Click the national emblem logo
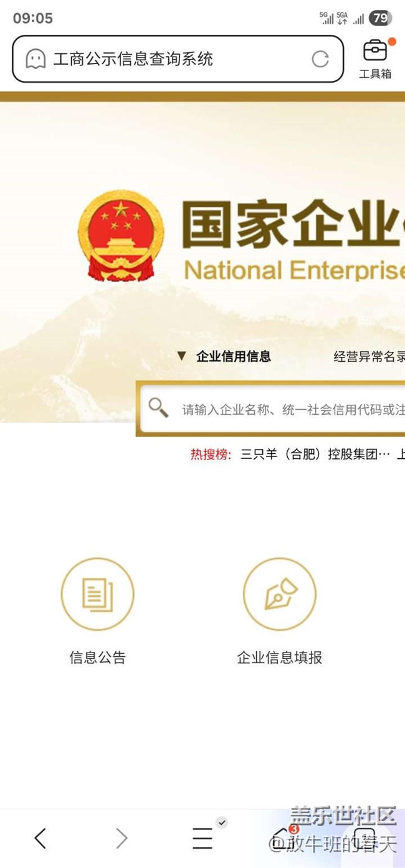The height and width of the screenshot is (868, 405). pos(121,236)
